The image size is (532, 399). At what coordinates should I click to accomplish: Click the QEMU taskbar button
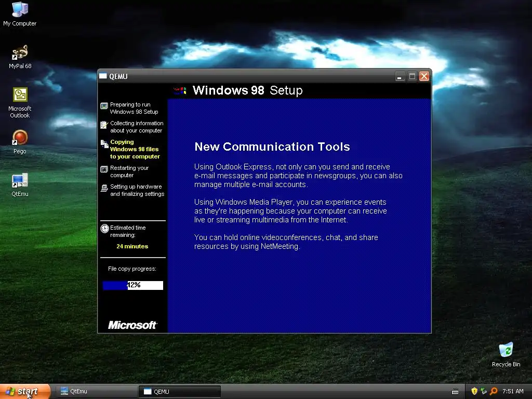[179, 392]
